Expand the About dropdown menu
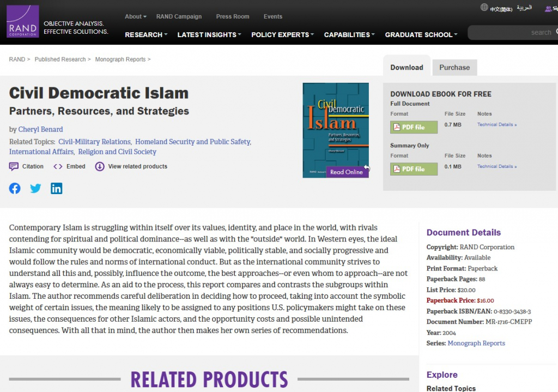The image size is (558, 392). [x=136, y=16]
